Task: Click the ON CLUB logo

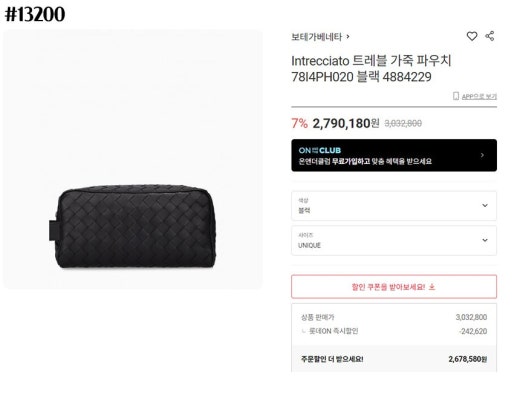Action: [320, 150]
